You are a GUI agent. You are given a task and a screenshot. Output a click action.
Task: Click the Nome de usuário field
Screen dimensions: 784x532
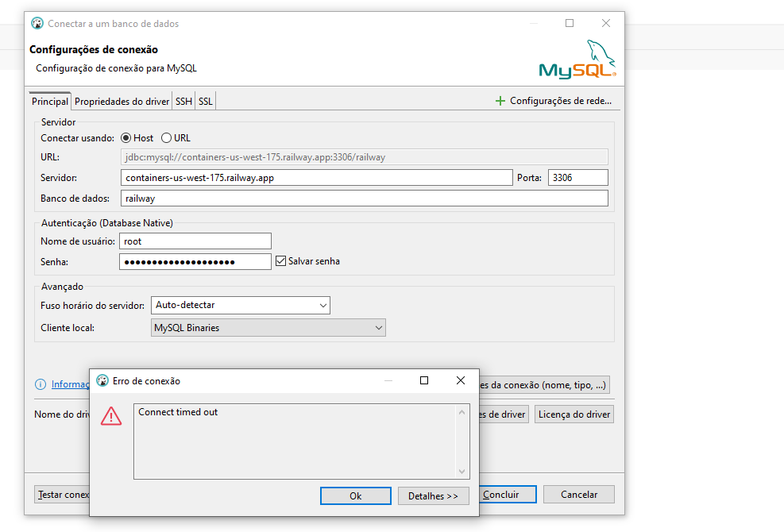pyautogui.click(x=195, y=241)
